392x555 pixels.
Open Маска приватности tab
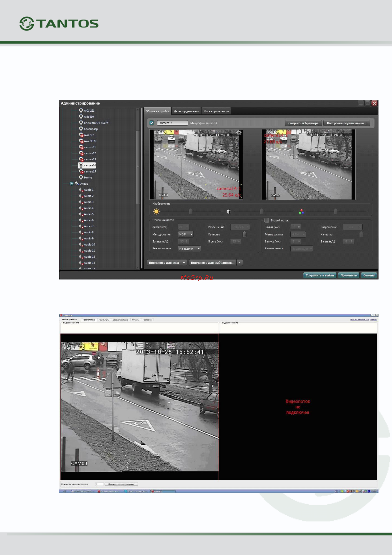click(x=216, y=111)
